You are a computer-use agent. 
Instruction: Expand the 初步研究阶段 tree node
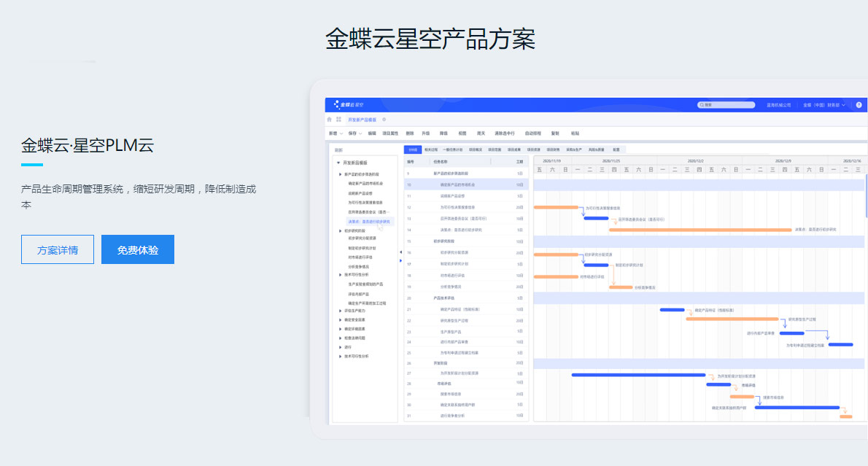tap(341, 230)
